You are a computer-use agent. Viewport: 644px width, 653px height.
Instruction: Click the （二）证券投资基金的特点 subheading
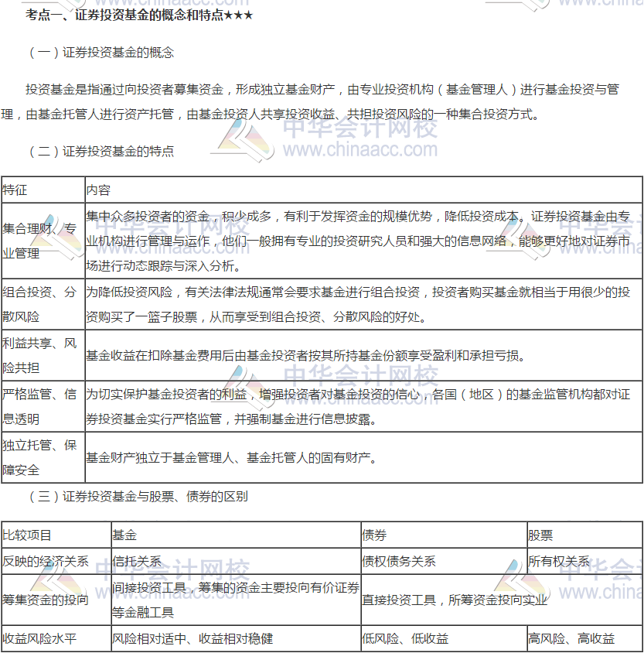(x=101, y=151)
